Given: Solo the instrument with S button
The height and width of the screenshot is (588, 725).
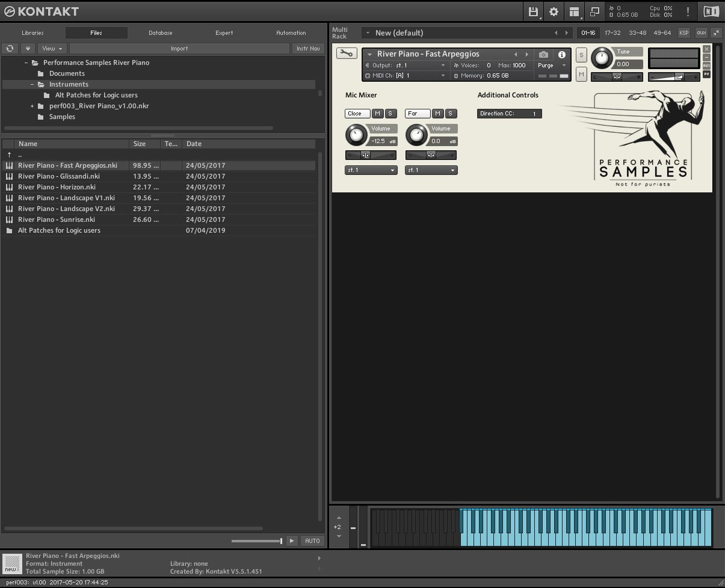Looking at the screenshot, I should pyautogui.click(x=581, y=55).
